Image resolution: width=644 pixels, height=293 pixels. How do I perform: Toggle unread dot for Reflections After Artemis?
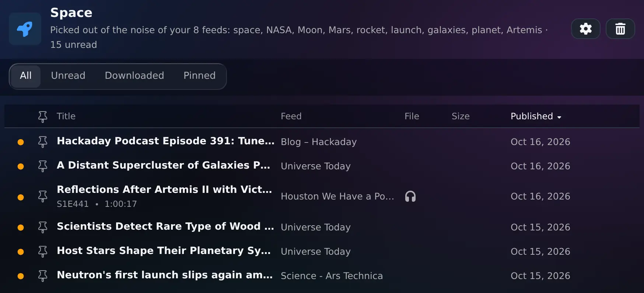tap(21, 197)
